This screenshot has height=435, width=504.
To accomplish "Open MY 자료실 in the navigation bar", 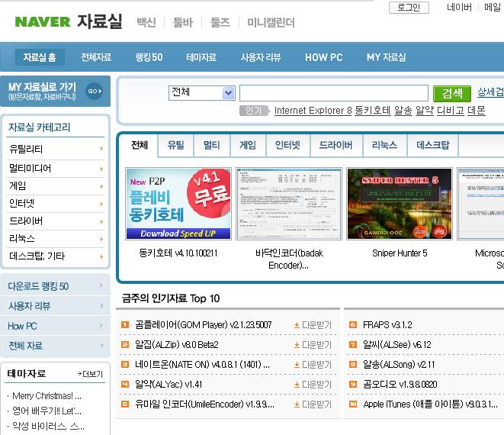I will coord(386,57).
